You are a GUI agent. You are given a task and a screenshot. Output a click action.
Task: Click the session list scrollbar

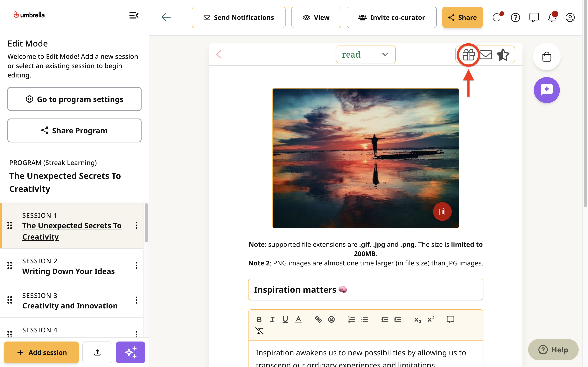click(x=146, y=223)
